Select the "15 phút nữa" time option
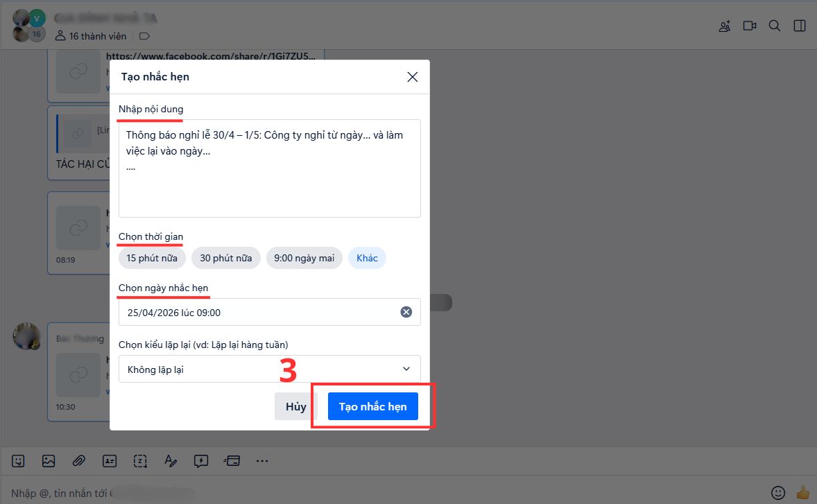 coord(152,258)
